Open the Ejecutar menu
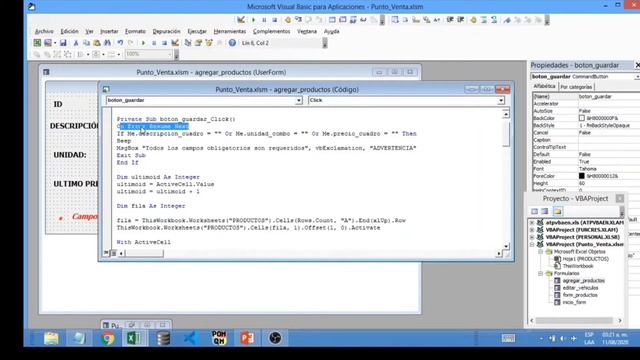The image size is (640, 360). coord(197,31)
